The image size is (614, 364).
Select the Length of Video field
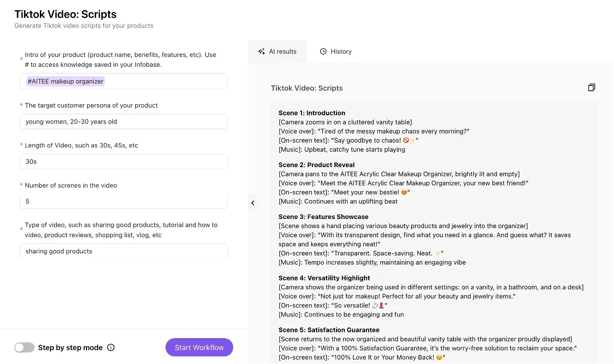point(124,161)
